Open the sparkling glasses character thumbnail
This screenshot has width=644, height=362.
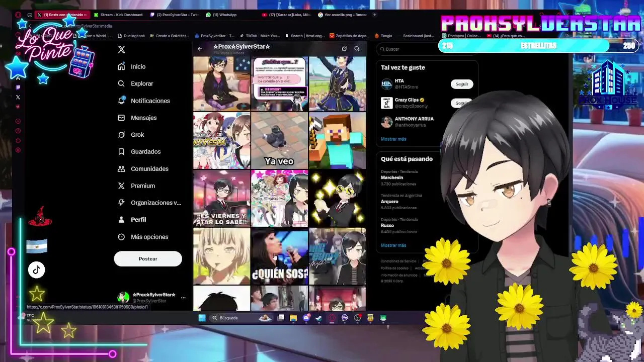pyautogui.click(x=337, y=199)
